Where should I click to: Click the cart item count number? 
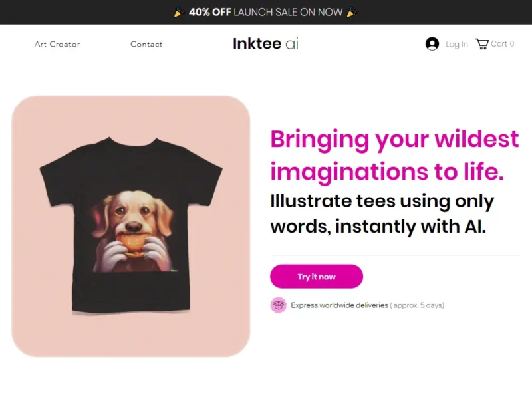512,44
